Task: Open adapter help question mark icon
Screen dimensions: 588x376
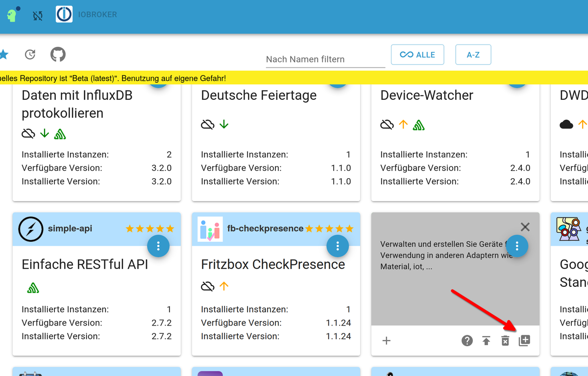Action: coord(467,341)
